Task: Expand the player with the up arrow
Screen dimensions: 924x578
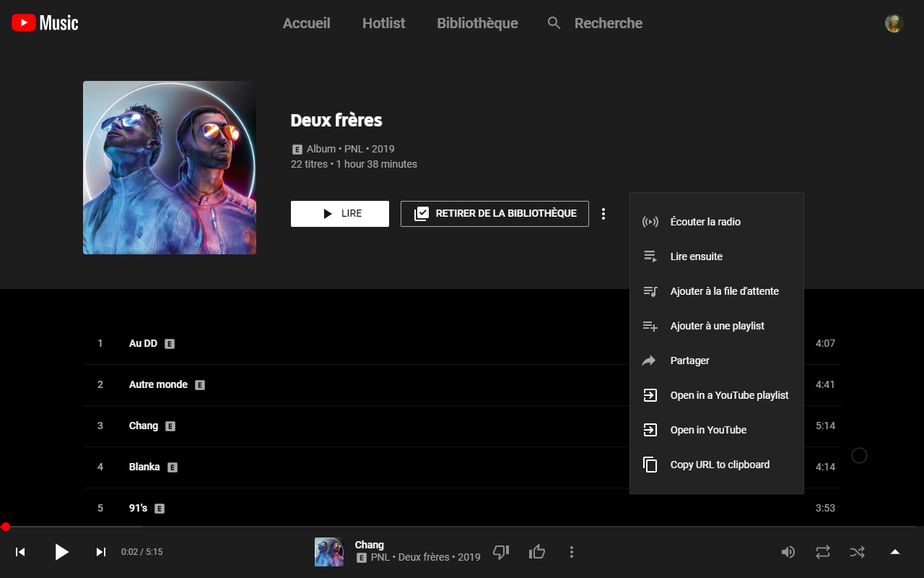Action: 895,552
